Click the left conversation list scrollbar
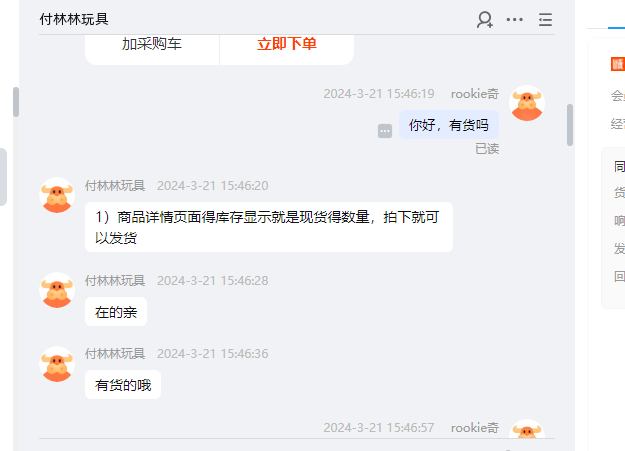The height and width of the screenshot is (451, 625). tap(16, 102)
